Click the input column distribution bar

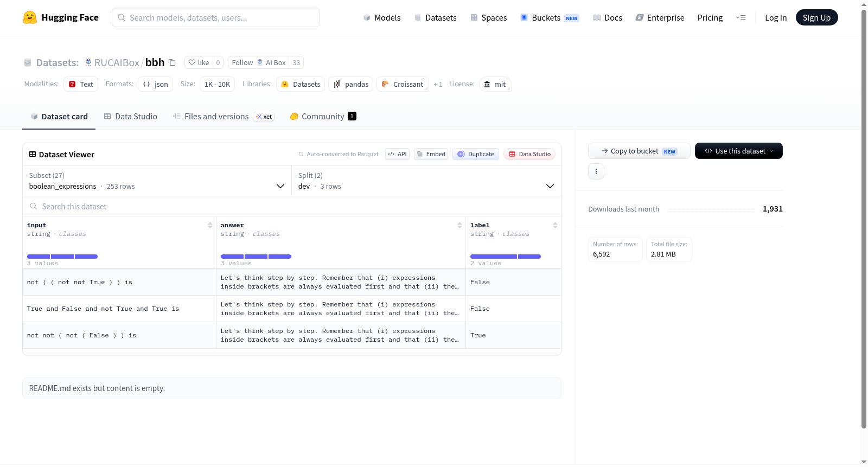(x=62, y=257)
